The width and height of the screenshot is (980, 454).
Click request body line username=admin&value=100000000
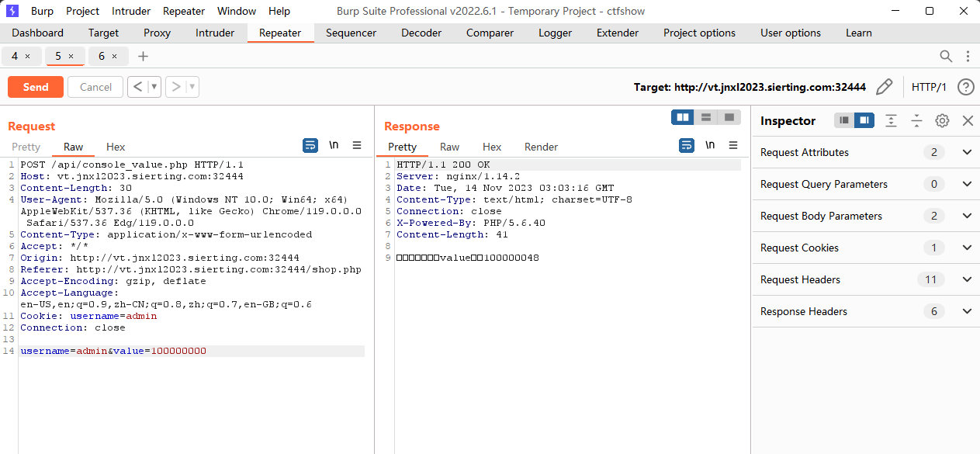point(113,351)
